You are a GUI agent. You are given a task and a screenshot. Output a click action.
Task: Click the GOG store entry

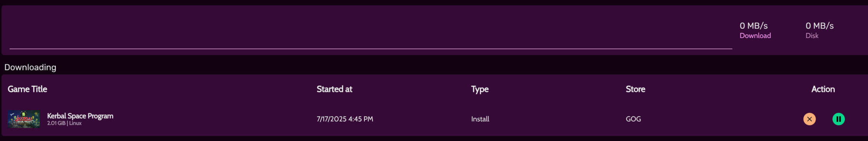633,119
